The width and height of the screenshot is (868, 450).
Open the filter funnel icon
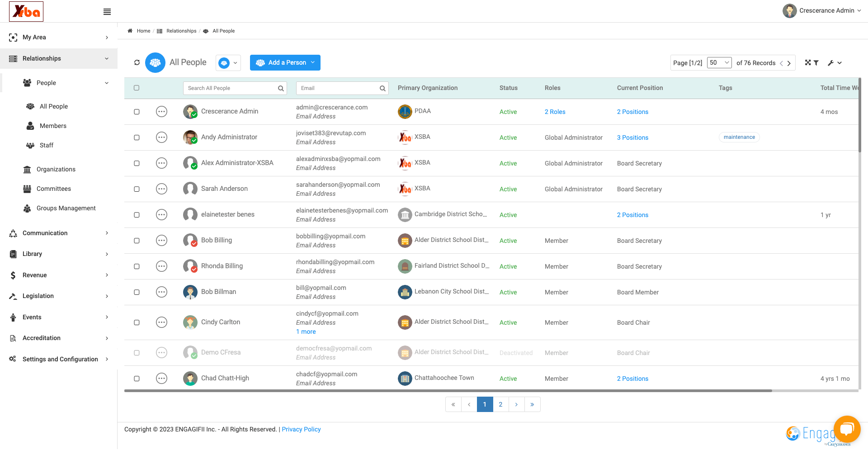tap(816, 63)
